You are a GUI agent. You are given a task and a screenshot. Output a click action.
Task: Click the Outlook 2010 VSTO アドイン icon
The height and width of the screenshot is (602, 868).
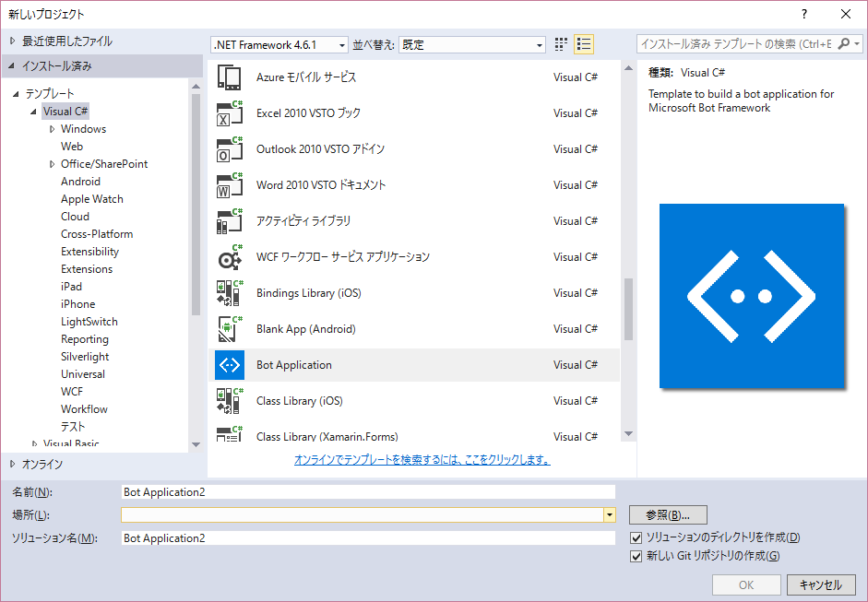[x=229, y=149]
